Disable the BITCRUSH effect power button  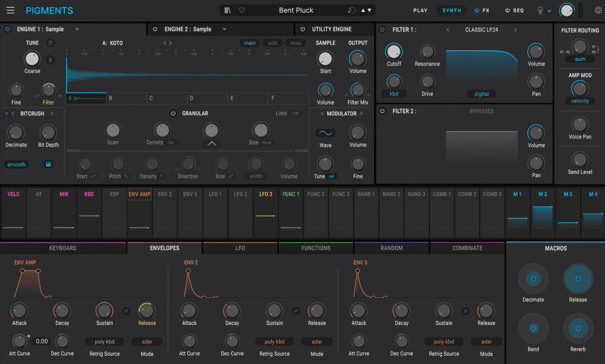pos(6,113)
